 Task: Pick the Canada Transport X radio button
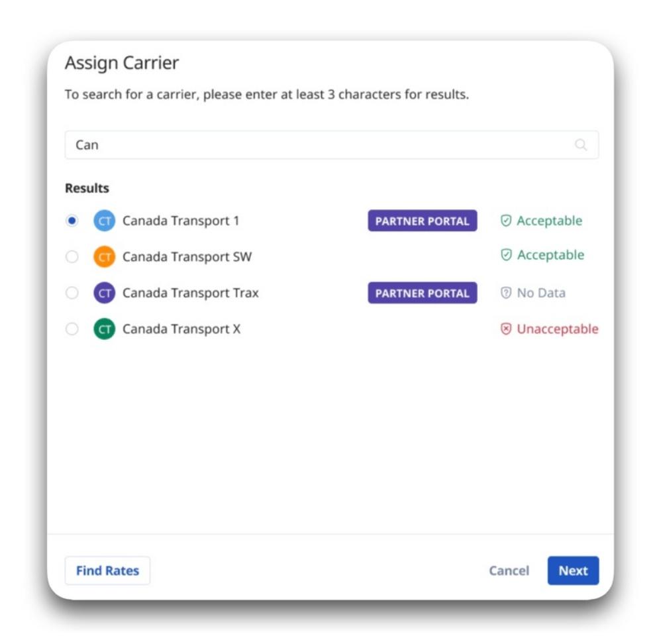72,329
